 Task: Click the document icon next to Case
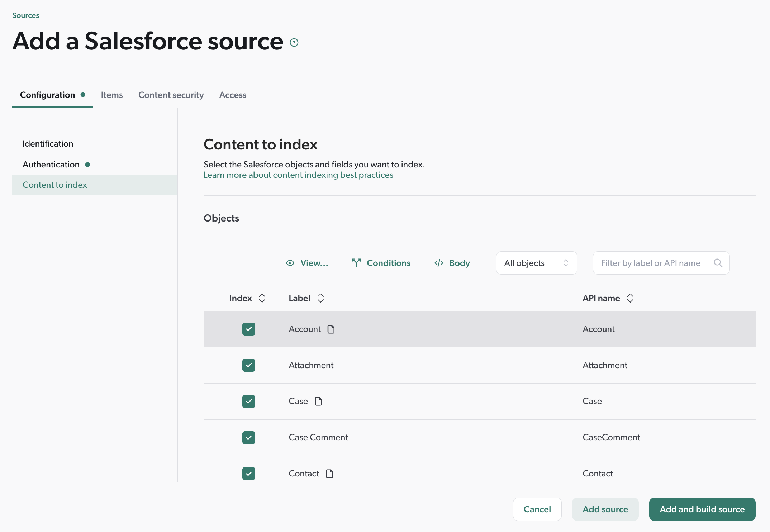[318, 401]
